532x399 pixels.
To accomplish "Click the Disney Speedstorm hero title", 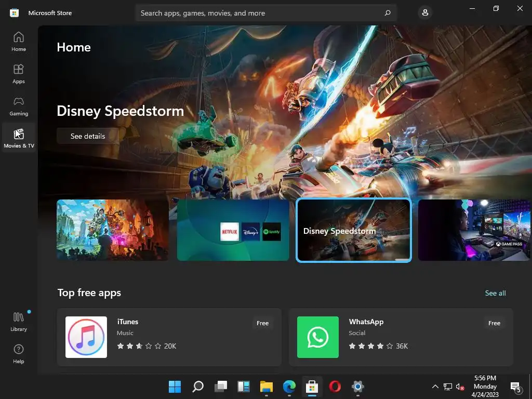I will click(121, 111).
